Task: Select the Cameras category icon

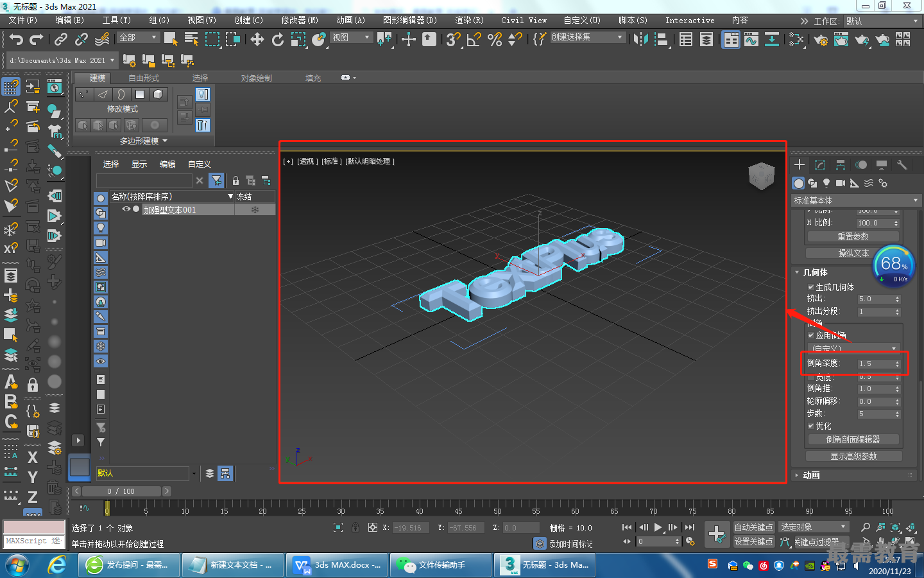Action: coord(841,183)
